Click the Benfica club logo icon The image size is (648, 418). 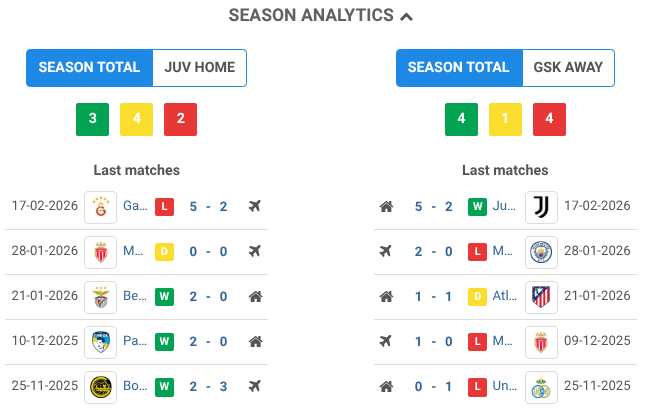coord(101,296)
